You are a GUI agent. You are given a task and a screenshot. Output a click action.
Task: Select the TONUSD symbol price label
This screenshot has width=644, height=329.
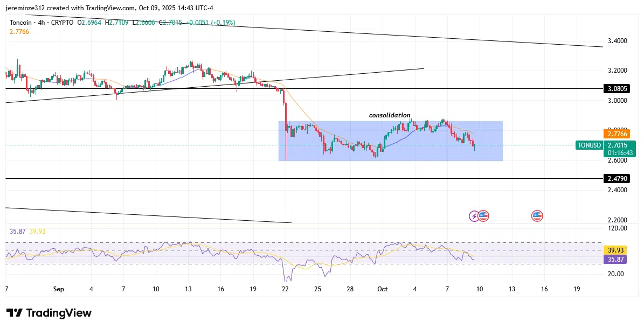[589, 145]
